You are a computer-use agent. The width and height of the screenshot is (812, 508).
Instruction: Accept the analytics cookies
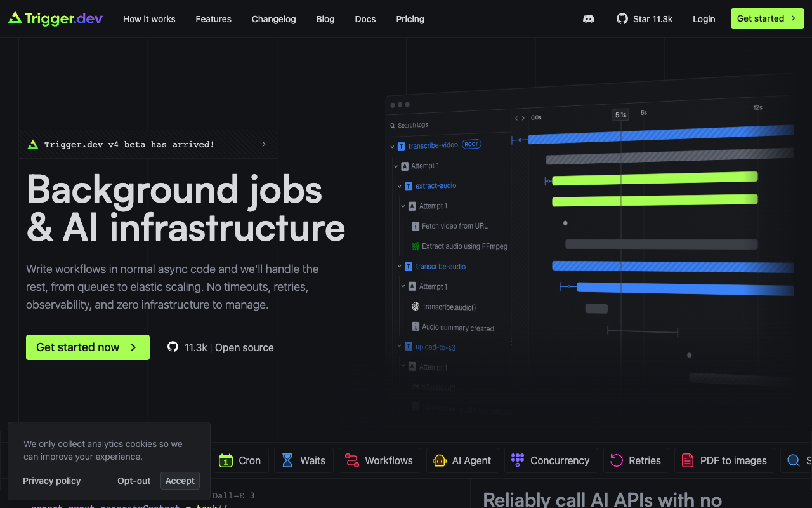click(x=180, y=481)
